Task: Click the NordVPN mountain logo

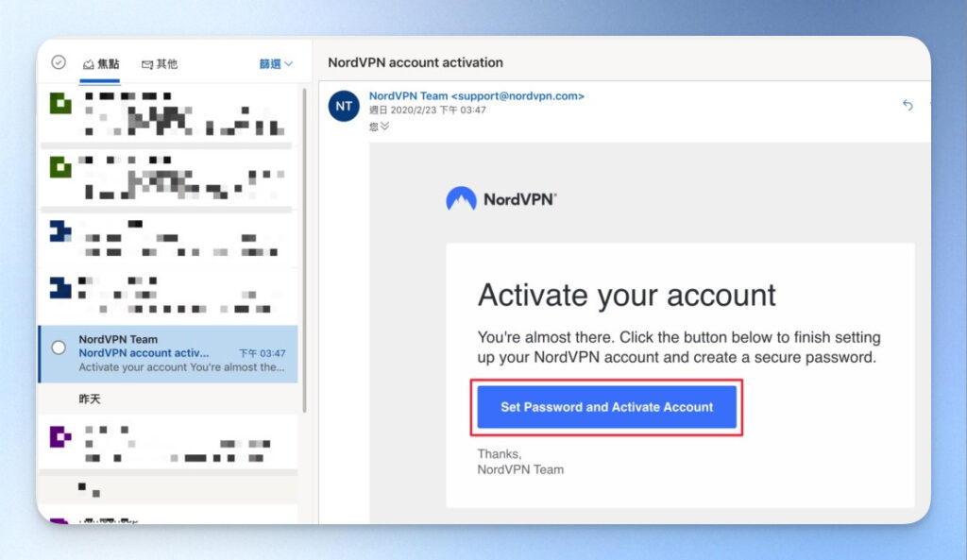Action: tap(461, 199)
